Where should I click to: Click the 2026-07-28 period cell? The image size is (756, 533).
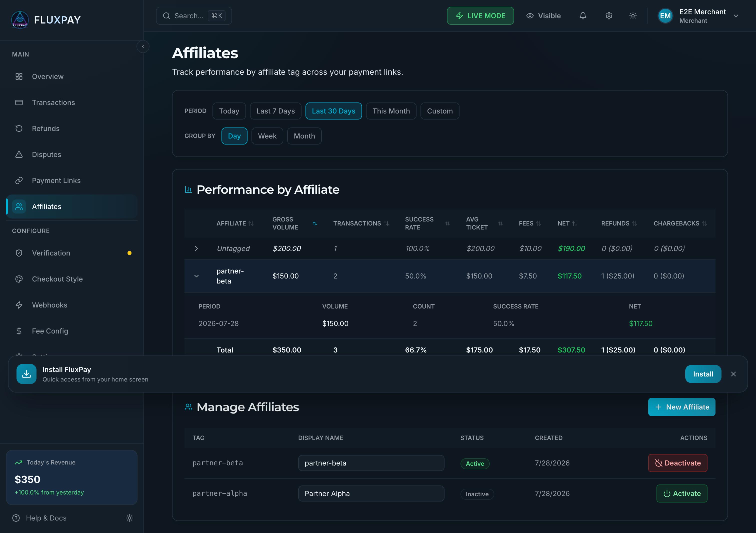218,323
